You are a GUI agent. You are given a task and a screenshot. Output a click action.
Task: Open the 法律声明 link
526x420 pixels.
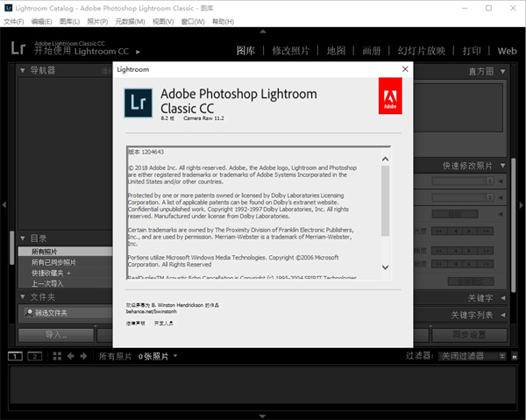click(136, 324)
